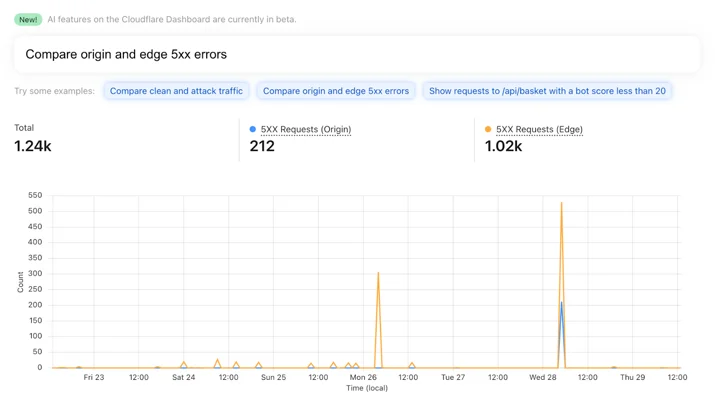715x419 pixels.
Task: Click the small orange triangle at Sat 24
Action: click(184, 364)
